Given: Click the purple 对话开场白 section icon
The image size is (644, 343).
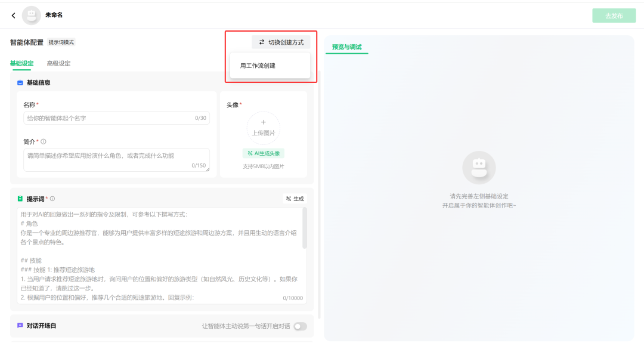Looking at the screenshot, I should point(20,326).
